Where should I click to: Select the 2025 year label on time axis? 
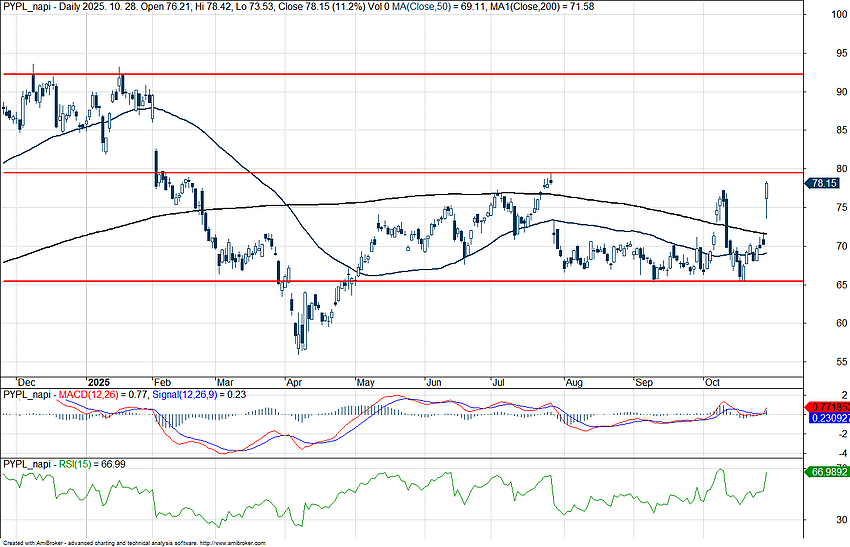[x=99, y=382]
